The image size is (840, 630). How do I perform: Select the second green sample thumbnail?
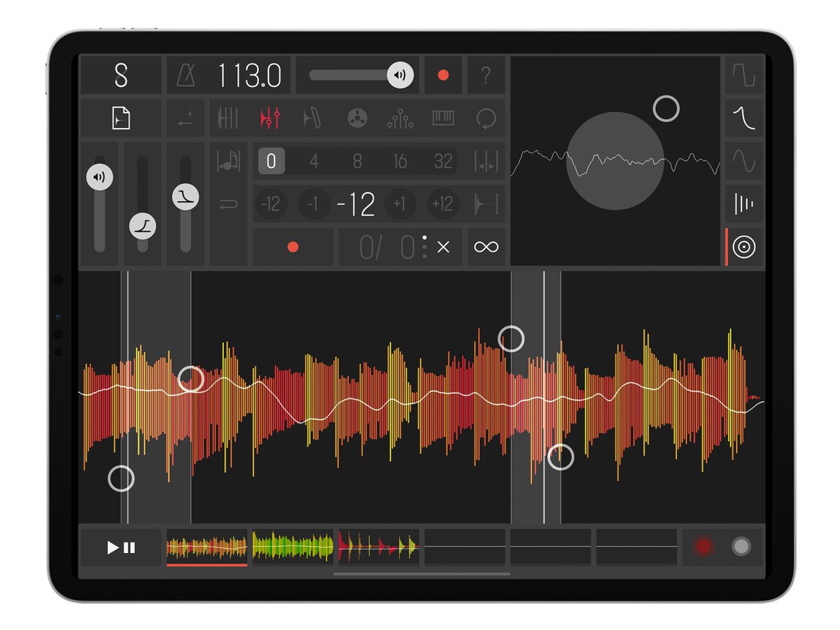point(293,547)
